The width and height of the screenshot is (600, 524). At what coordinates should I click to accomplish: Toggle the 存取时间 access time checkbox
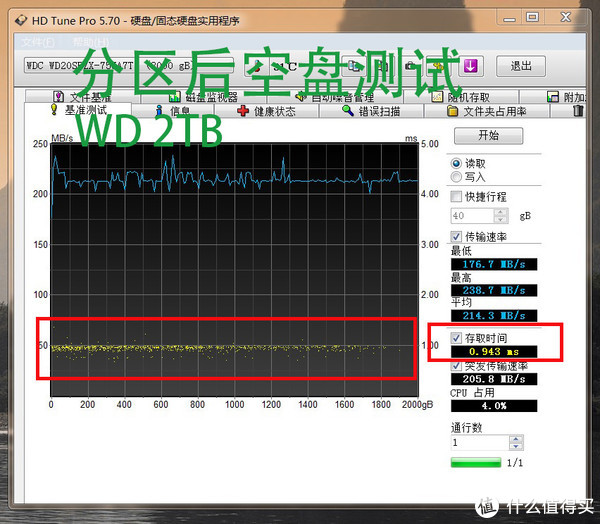pos(456,338)
